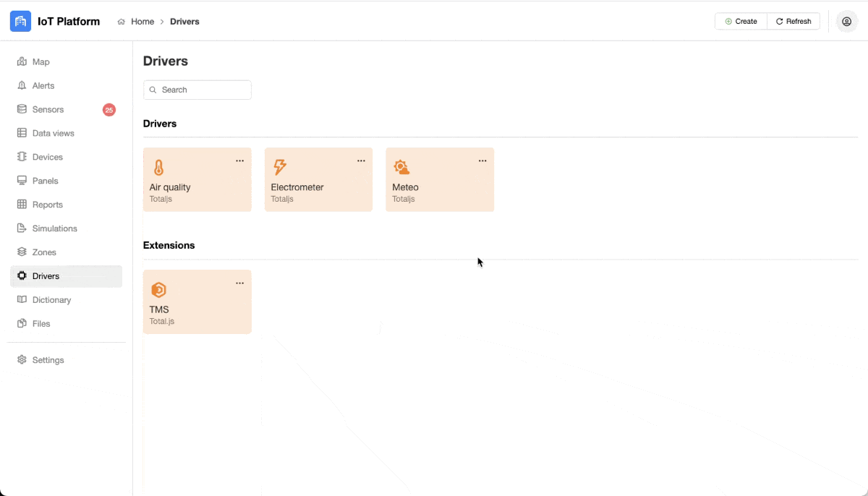
Task: Click the Air quality thermometer icon
Action: pyautogui.click(x=159, y=168)
